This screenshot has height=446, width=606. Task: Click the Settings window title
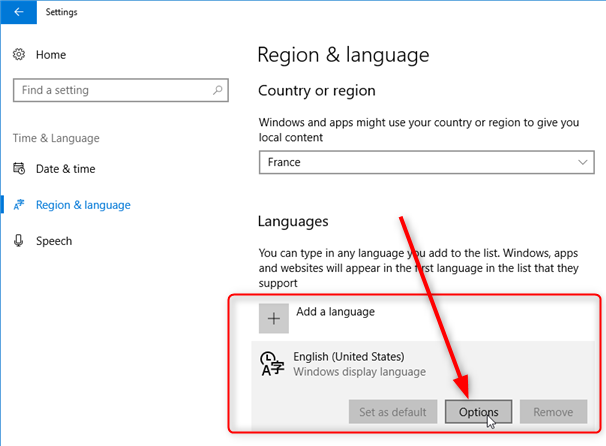click(x=61, y=12)
